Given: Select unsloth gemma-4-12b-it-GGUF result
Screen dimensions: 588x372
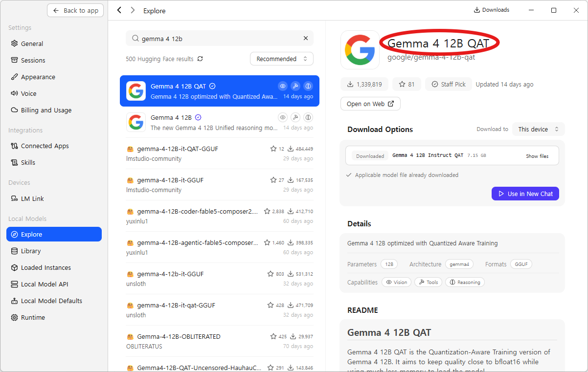Looking at the screenshot, I should 220,279.
